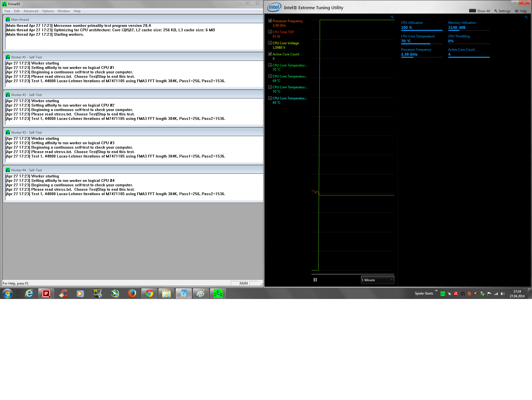
Task: Click the Paint taskbar icon
Action: pyautogui.click(x=201, y=293)
